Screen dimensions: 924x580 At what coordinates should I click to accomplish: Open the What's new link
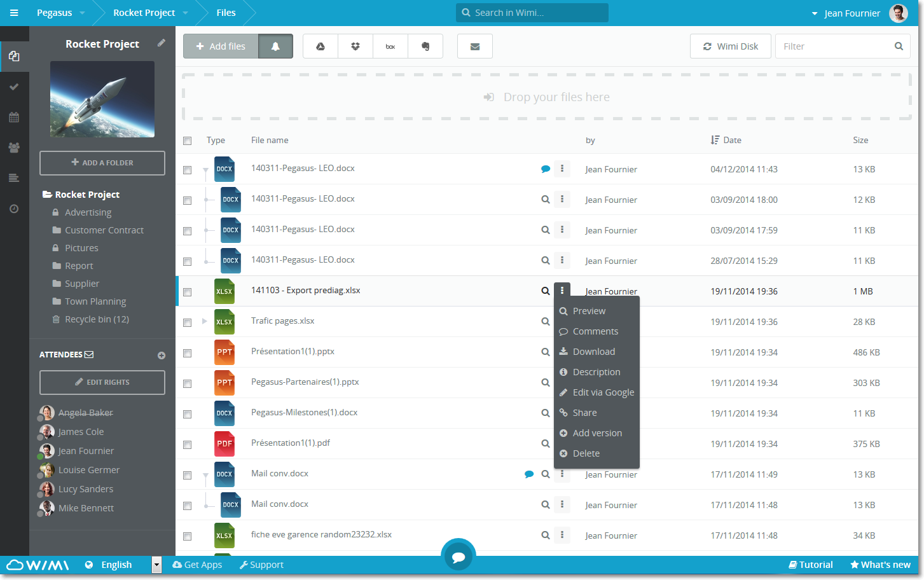click(880, 565)
